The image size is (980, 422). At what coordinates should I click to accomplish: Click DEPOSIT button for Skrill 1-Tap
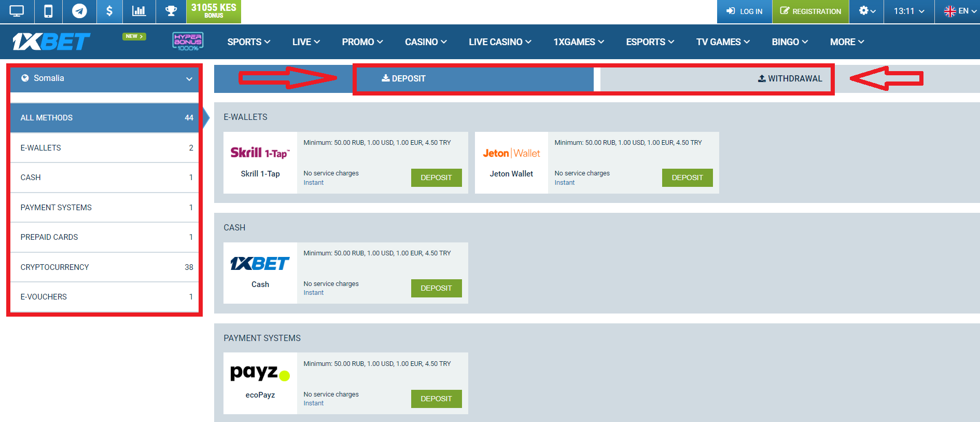pyautogui.click(x=436, y=178)
